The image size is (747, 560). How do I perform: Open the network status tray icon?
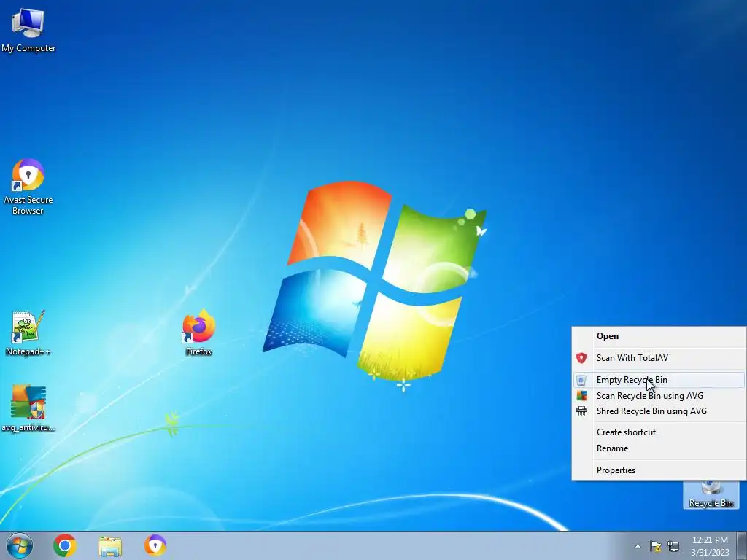point(673,546)
